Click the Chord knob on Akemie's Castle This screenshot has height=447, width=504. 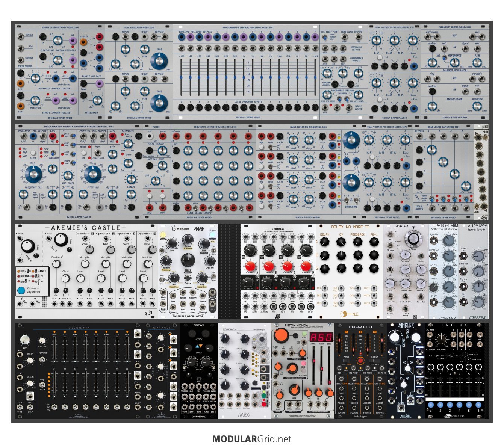(65, 278)
